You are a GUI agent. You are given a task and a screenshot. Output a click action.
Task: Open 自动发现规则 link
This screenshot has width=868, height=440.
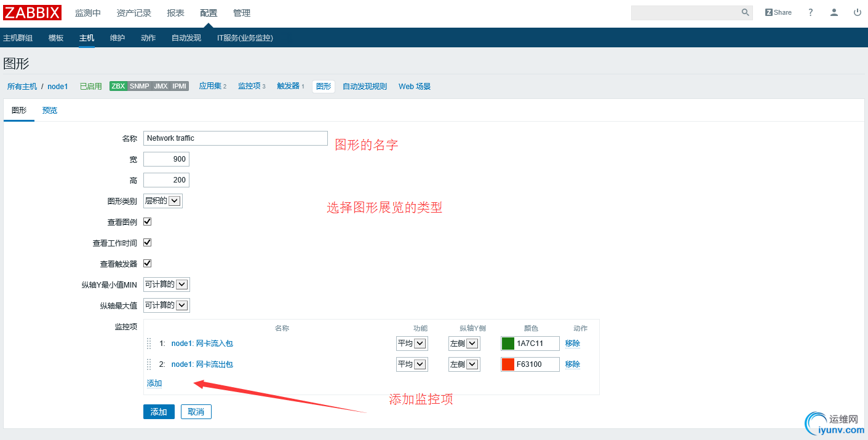click(x=365, y=87)
